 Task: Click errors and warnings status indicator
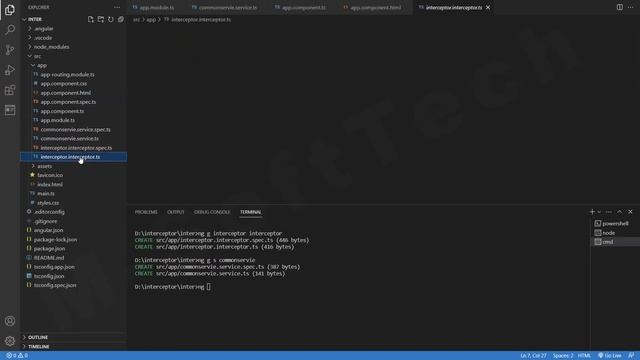click(x=17, y=356)
